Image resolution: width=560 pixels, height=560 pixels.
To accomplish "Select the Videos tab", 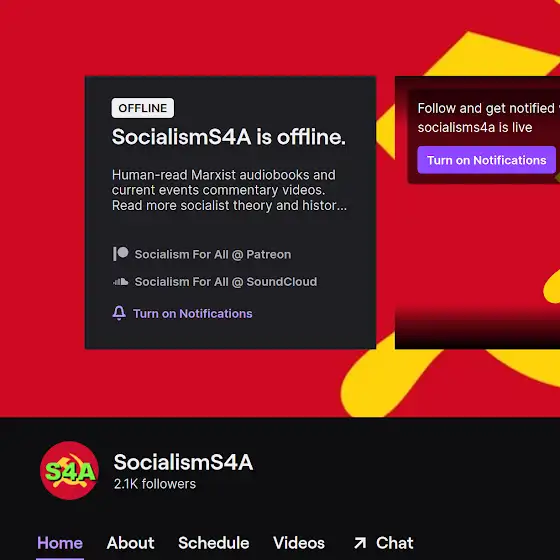I will (299, 543).
